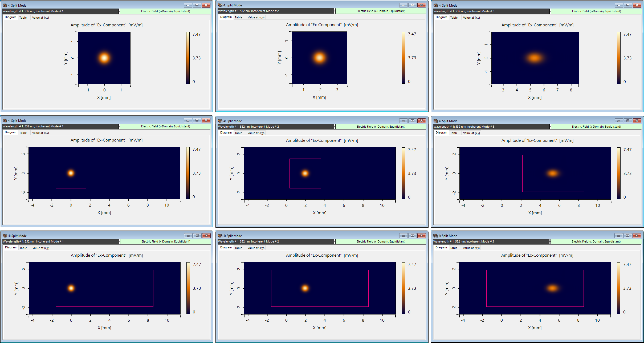The image size is (644, 343).
Task: Click 'Incoherent Mode # 3' header bar, bottom-row window
Action: (491, 241)
